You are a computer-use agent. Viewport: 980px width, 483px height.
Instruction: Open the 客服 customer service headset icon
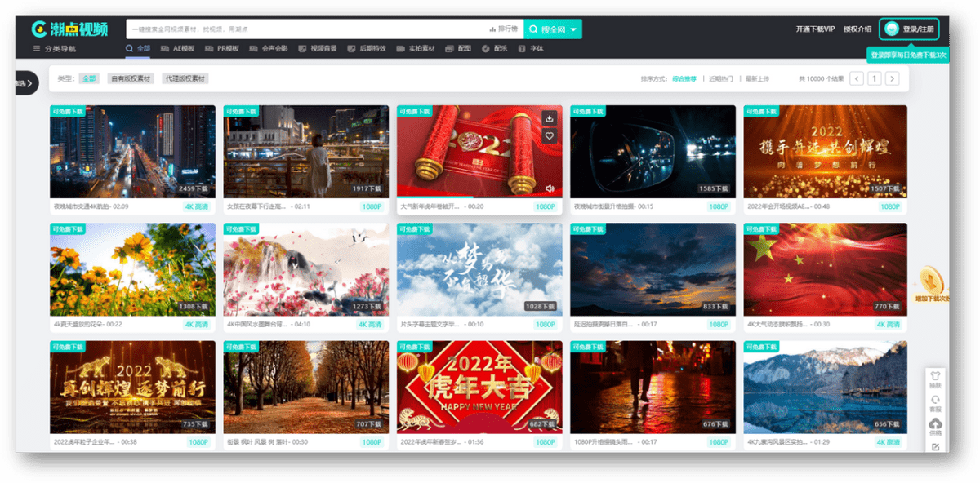pos(935,402)
